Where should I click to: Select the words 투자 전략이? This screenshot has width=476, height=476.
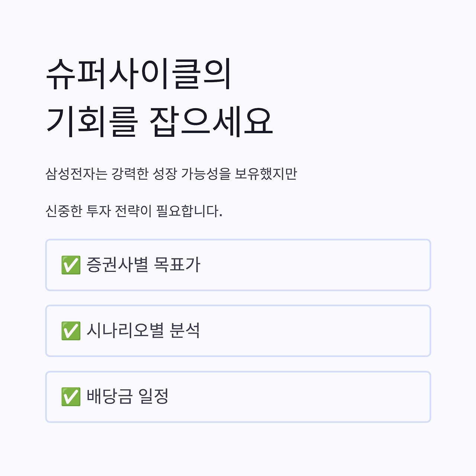pos(119,211)
